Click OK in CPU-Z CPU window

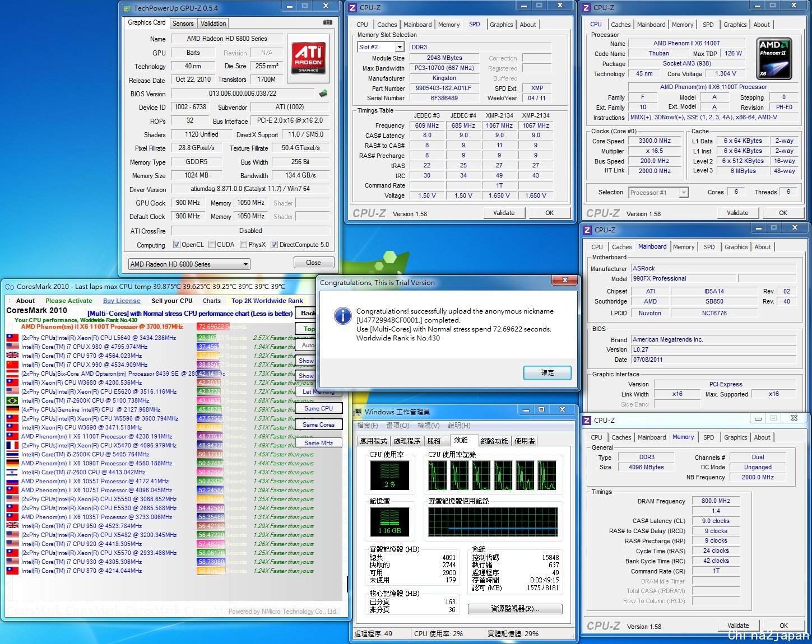pyautogui.click(x=783, y=213)
